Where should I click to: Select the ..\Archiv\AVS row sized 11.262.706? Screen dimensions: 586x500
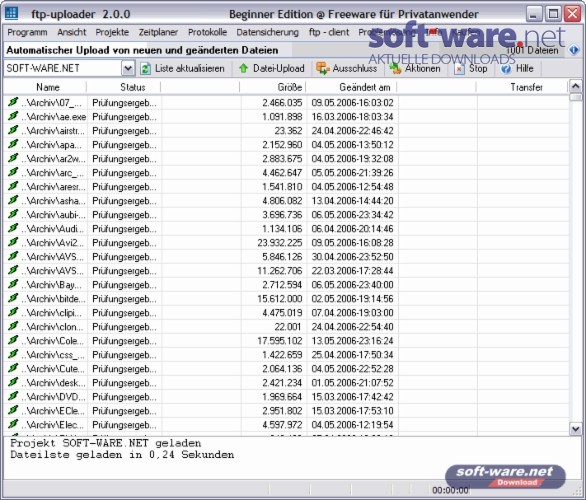coord(286,271)
